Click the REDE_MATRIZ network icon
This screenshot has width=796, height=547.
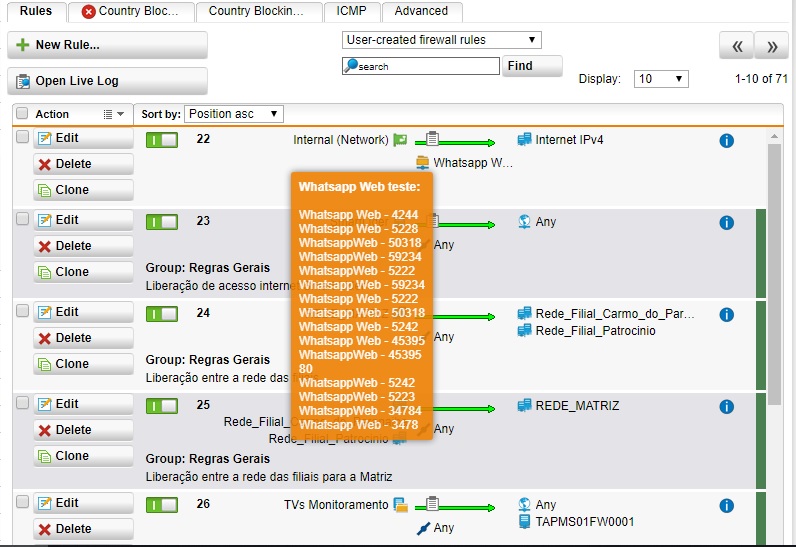(x=524, y=405)
